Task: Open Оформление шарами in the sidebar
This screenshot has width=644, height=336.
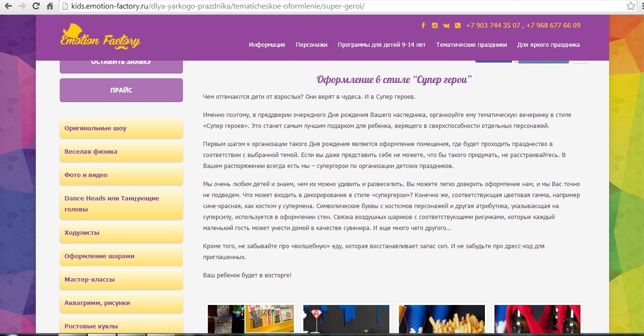Action: [x=121, y=256]
